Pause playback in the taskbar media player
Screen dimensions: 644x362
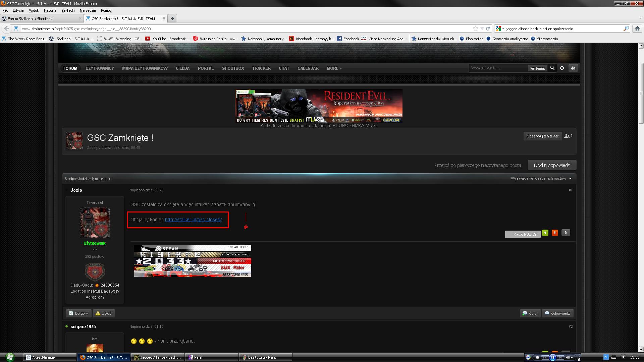click(553, 357)
